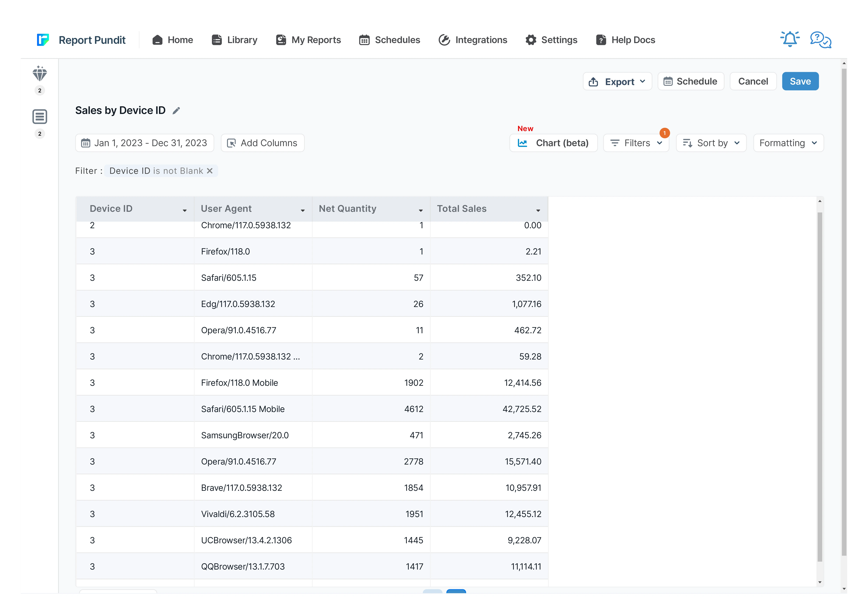Expand the Total Sales column menu arrow
This screenshot has height=614, width=868.
(x=538, y=210)
